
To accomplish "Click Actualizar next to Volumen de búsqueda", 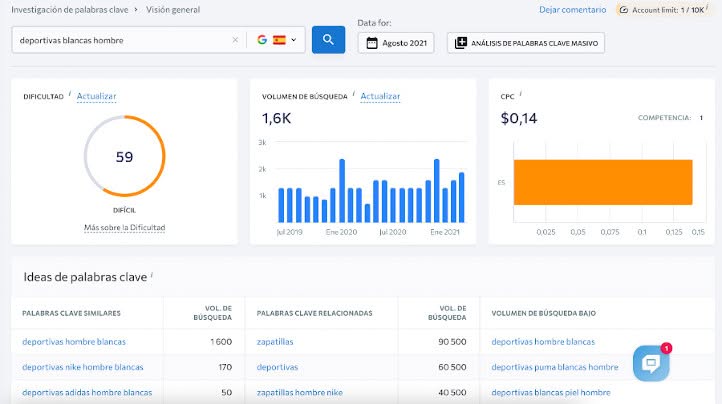I will click(380, 96).
